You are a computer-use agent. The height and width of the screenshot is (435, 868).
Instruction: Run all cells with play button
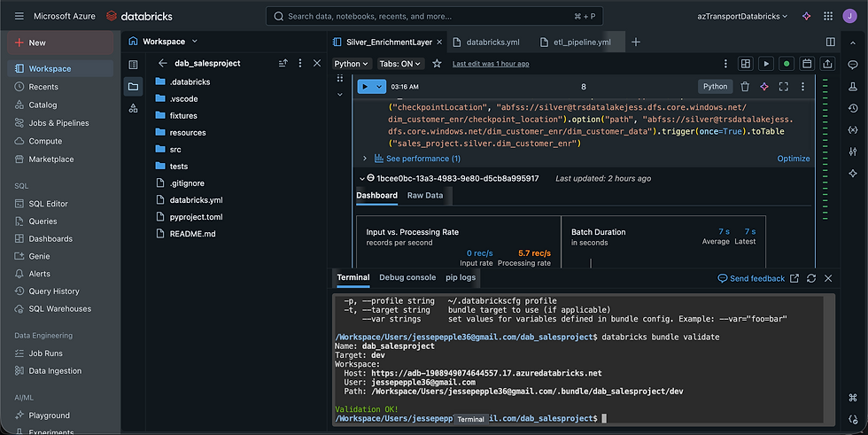(x=766, y=64)
